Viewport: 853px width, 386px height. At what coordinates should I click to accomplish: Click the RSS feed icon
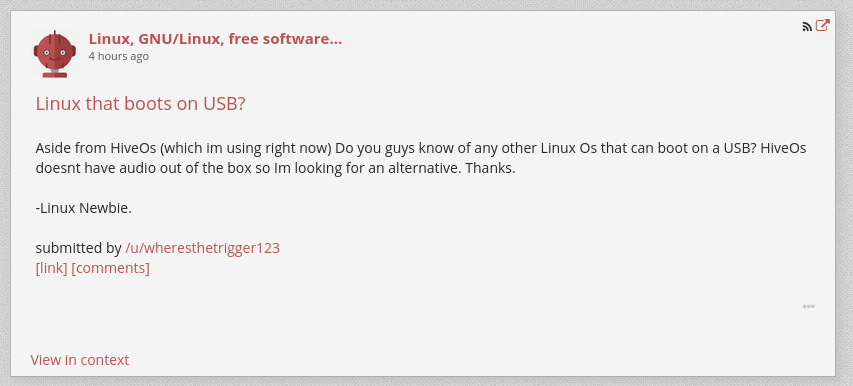(807, 27)
